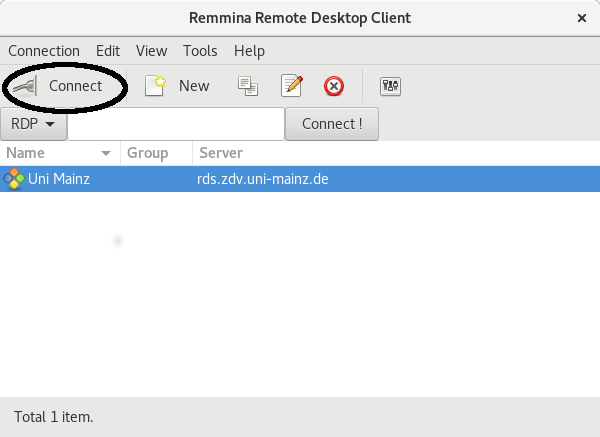Open preferences sliders icon in toolbar
Viewport: 600px width, 437px height.
tap(390, 86)
